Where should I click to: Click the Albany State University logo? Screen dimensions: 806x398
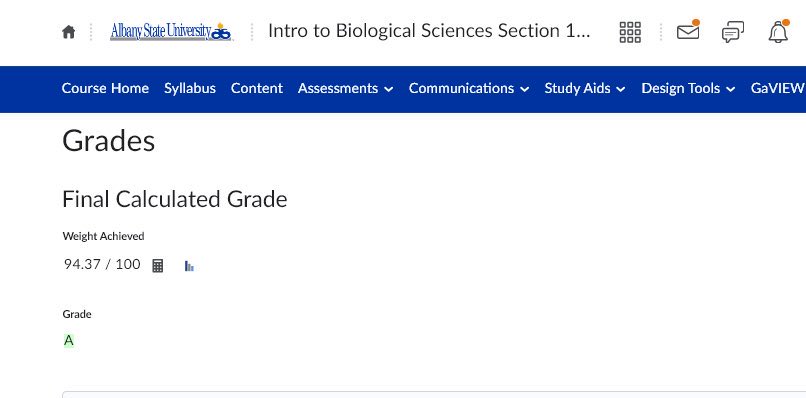pos(171,32)
